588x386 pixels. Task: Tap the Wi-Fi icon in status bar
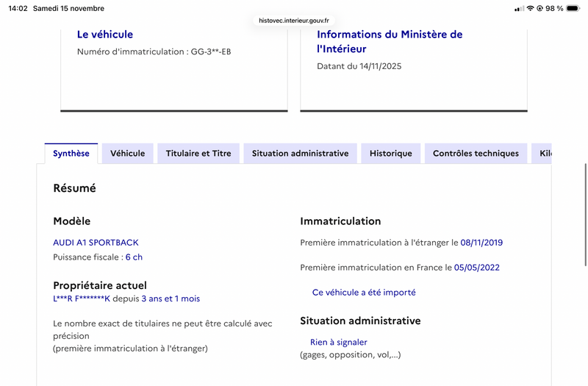pos(530,9)
